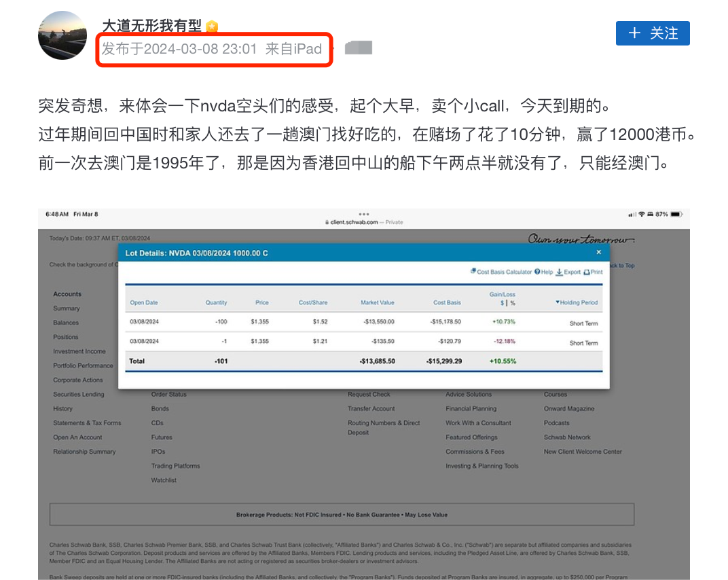Open Portfolio Performance page
The width and height of the screenshot is (728, 580).
(x=83, y=366)
